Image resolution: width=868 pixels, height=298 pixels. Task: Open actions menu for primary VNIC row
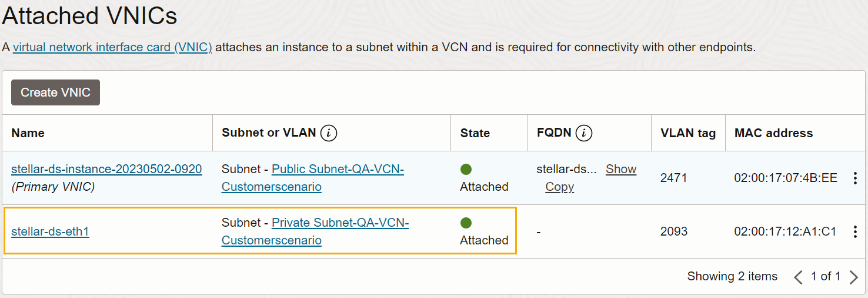coord(855,178)
